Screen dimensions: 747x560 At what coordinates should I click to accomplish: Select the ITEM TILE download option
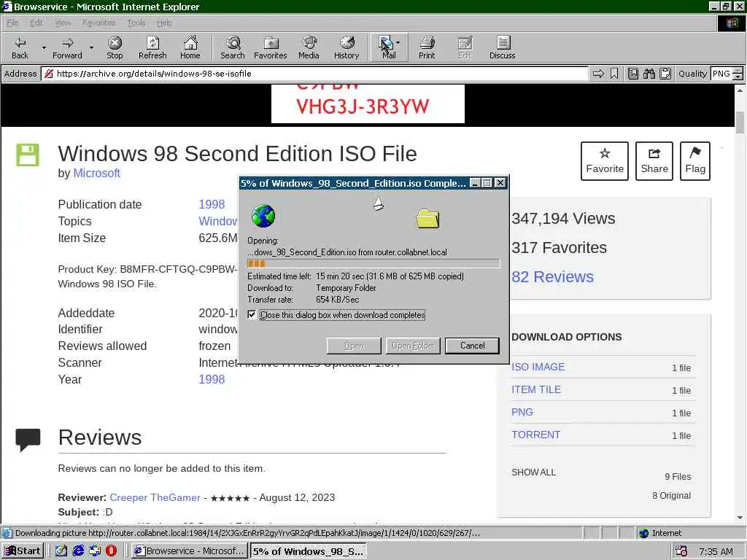pyautogui.click(x=536, y=389)
